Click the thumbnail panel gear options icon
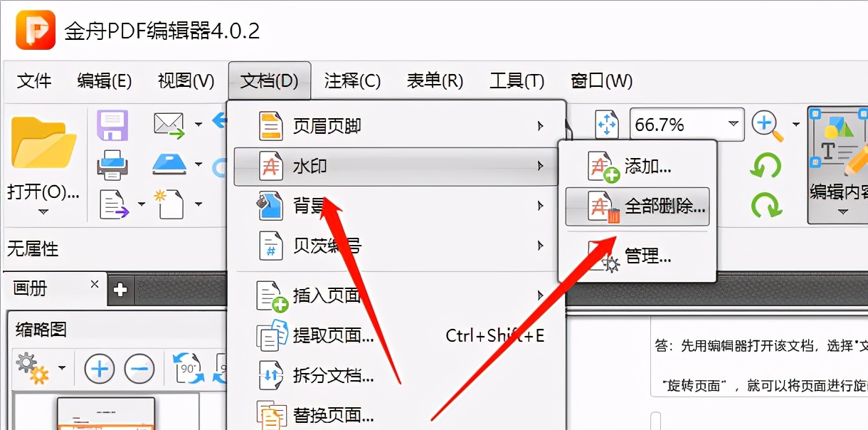Image resolution: width=868 pixels, height=430 pixels. (x=32, y=368)
